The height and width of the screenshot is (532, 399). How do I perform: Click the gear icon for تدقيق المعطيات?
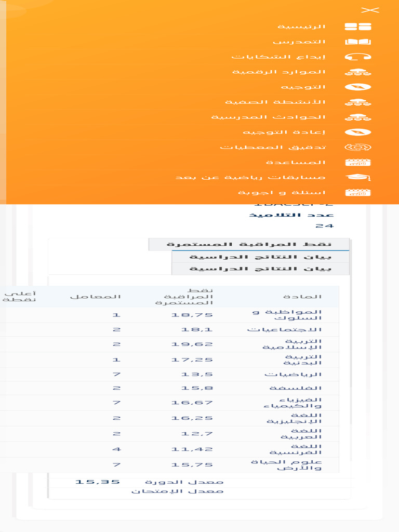click(x=358, y=147)
